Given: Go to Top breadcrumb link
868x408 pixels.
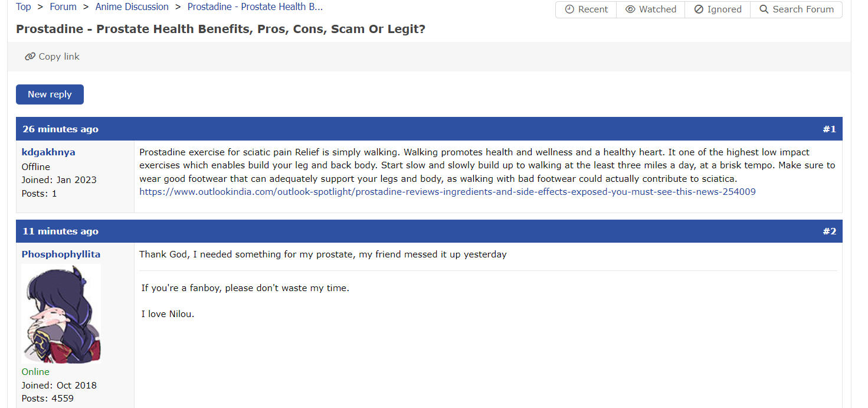Looking at the screenshot, I should tap(24, 7).
